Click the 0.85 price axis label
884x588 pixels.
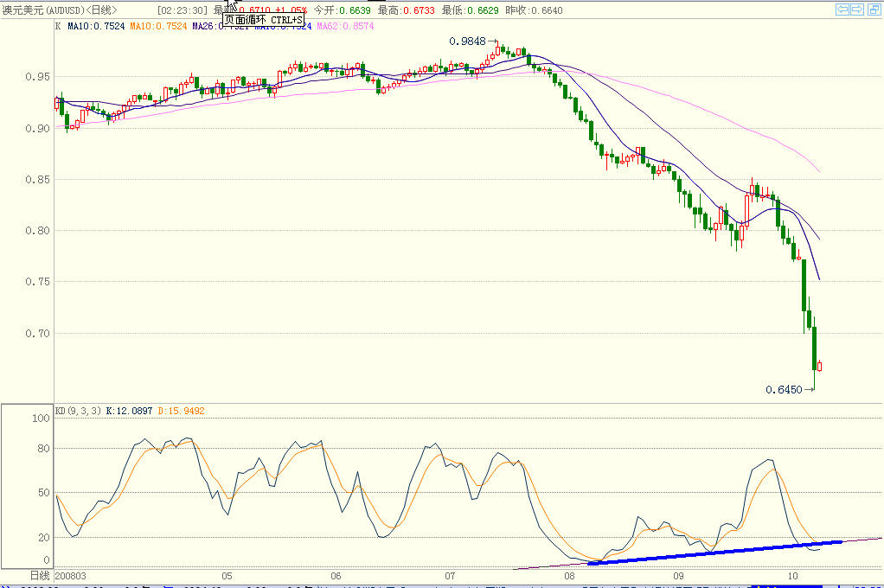pos(38,180)
